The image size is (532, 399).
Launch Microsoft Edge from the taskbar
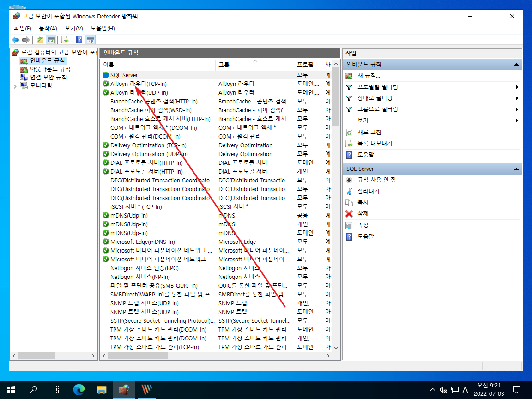tap(79, 389)
